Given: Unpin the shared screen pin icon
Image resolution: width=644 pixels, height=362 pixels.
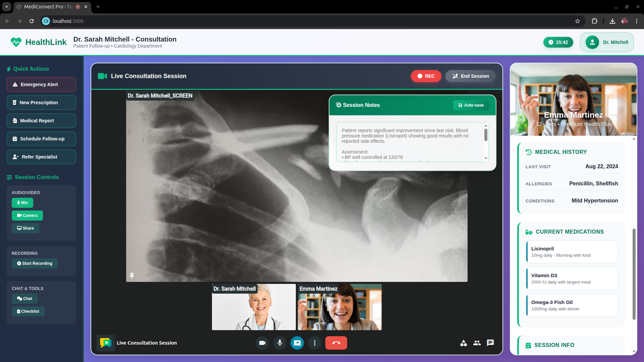Looking at the screenshot, I should (132, 276).
